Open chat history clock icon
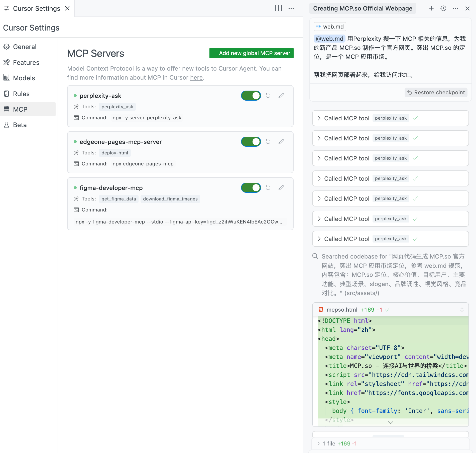 (x=443, y=9)
